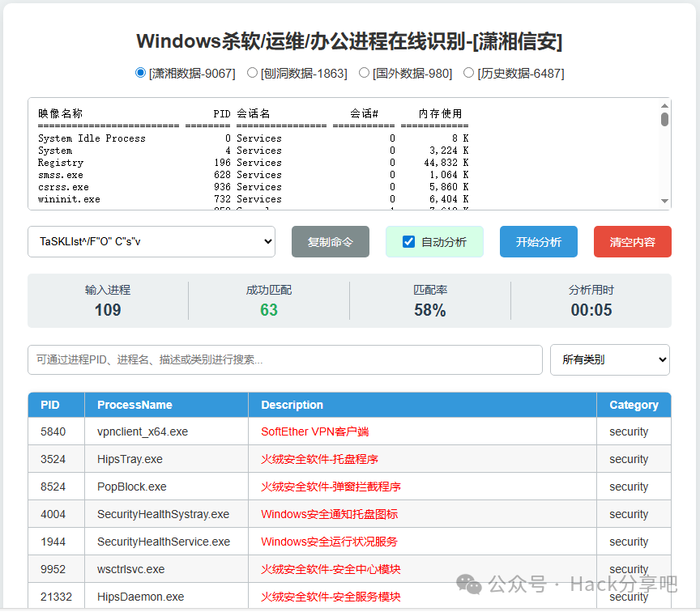Click PID 4004 cell
The width and height of the screenshot is (700, 612).
point(56,514)
